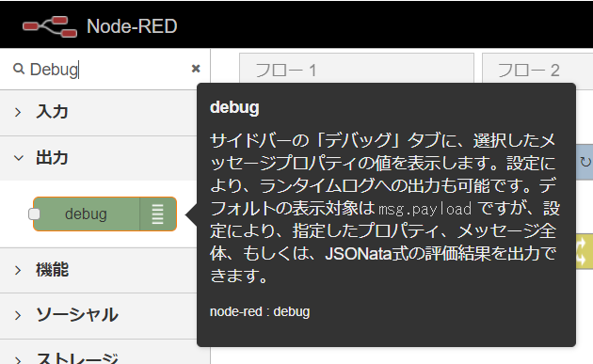Click the tooltip heading debug
This screenshot has height=364, width=593.
234,107
